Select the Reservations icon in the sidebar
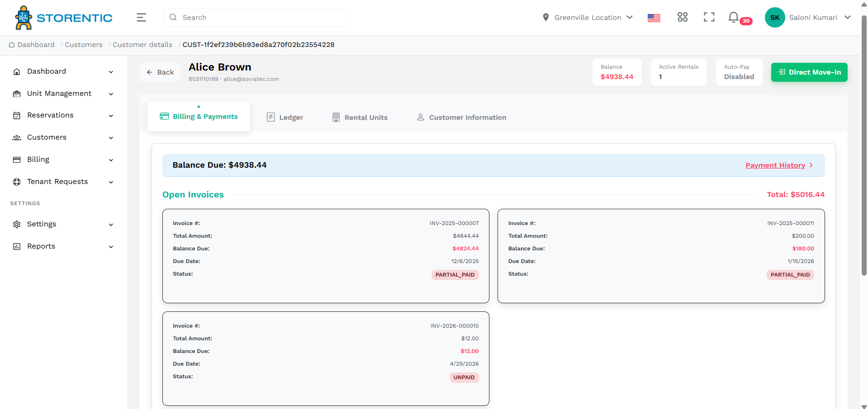This screenshot has height=409, width=868. coord(17,115)
